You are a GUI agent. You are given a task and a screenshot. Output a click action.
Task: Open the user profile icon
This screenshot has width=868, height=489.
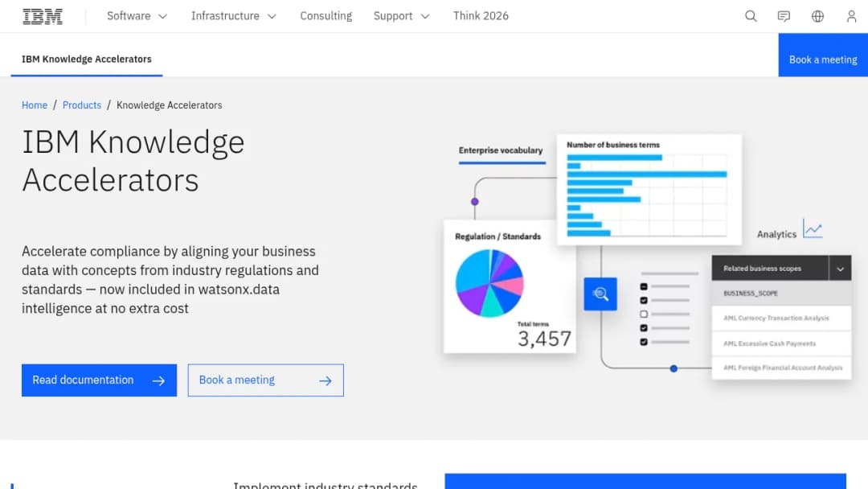[851, 16]
